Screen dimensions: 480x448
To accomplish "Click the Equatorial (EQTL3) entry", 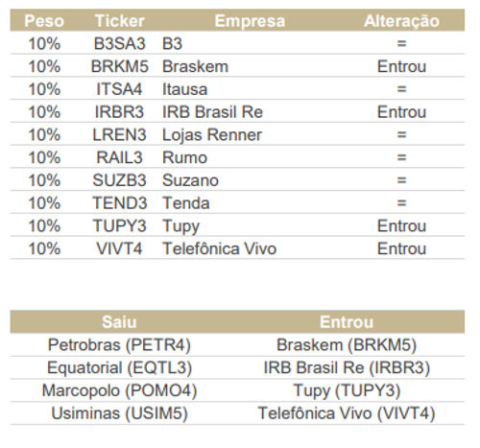I will (119, 367).
